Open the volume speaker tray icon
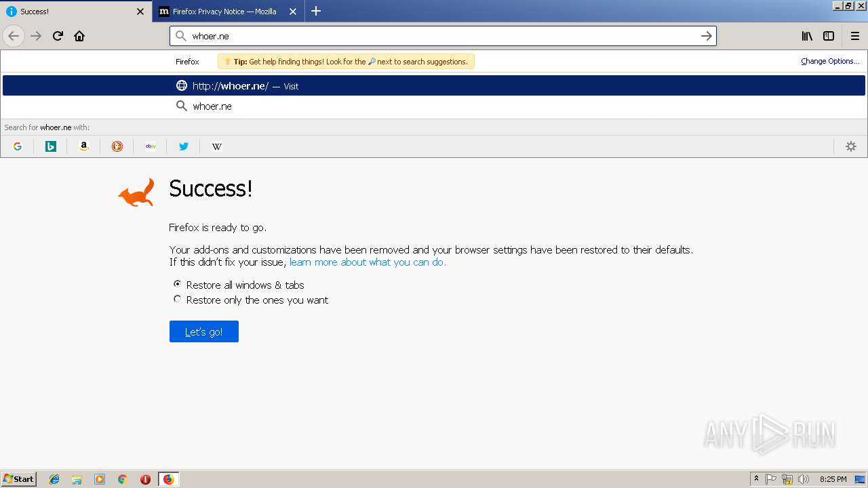This screenshot has height=488, width=868. click(x=804, y=479)
